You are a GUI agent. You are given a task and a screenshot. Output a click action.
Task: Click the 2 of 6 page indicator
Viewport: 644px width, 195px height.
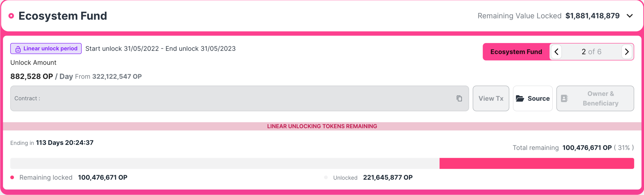click(591, 52)
